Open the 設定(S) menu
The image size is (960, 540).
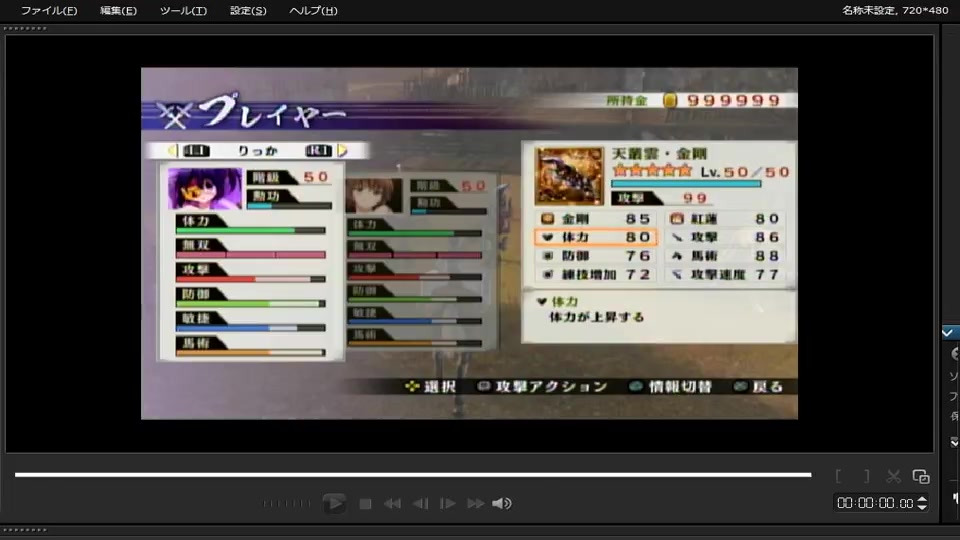(248, 10)
